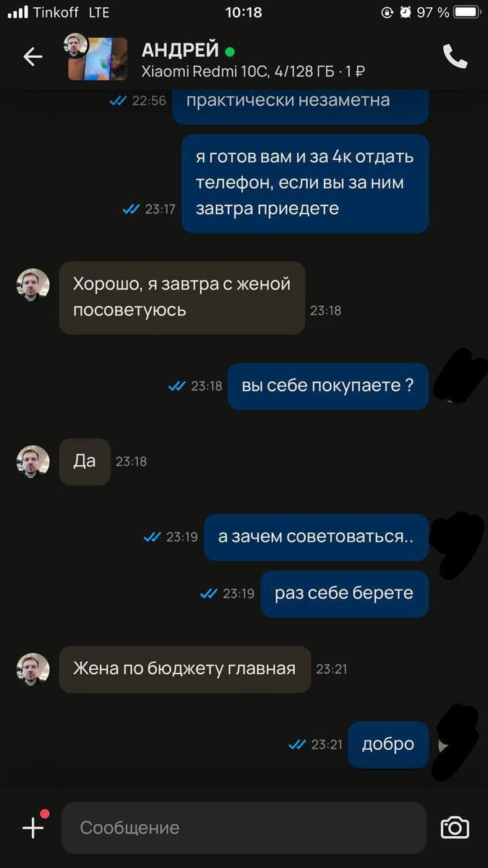Image resolution: width=488 pixels, height=868 pixels.
Task: Open the Xiaomi Redmi 10C listing thumbnail
Action: pos(98,58)
